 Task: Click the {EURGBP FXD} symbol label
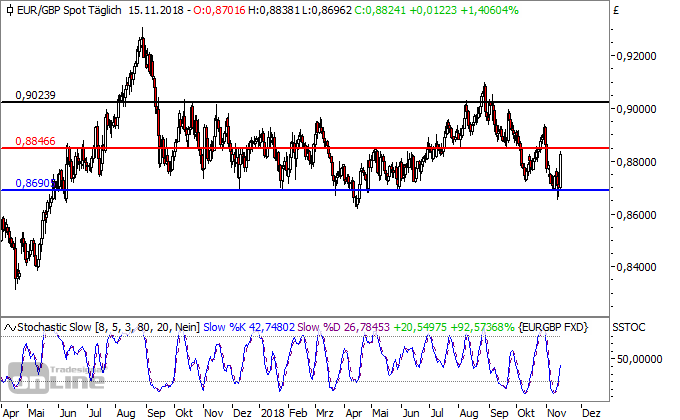[553, 327]
